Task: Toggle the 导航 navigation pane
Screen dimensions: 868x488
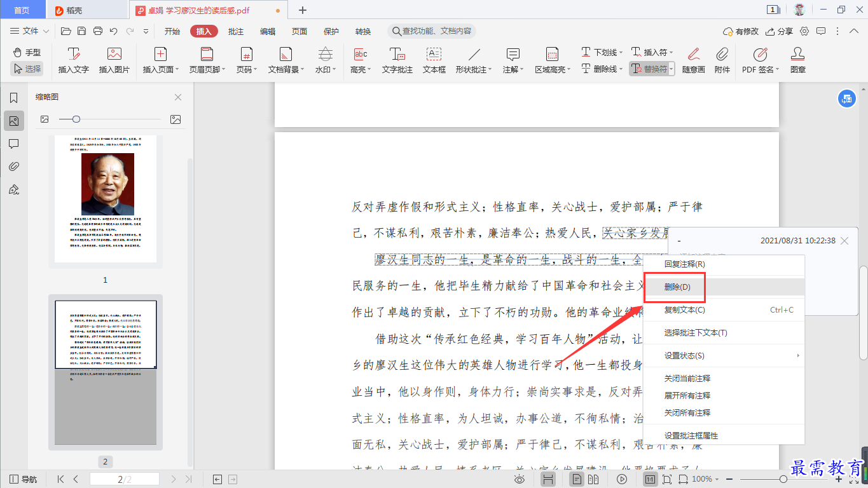Action: [x=24, y=479]
